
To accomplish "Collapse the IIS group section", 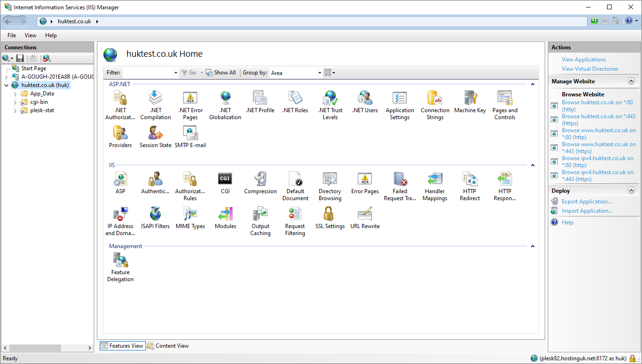I will coord(533,165).
